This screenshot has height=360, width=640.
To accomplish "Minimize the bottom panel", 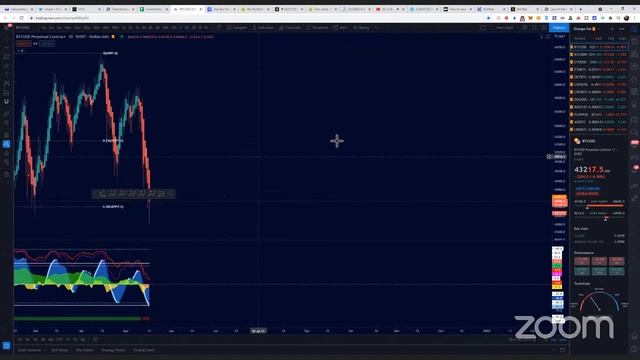I will tap(554, 350).
